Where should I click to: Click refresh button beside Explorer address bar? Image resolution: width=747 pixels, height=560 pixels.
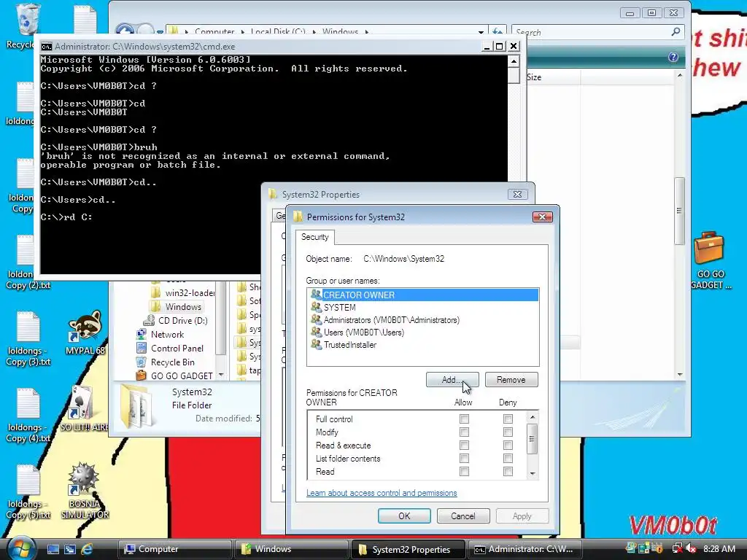498,31
